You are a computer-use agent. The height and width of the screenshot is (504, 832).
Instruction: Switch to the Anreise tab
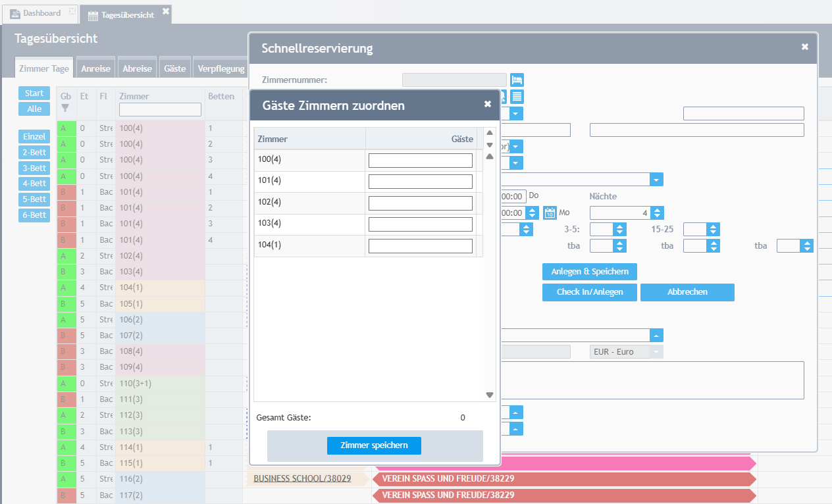(96, 68)
